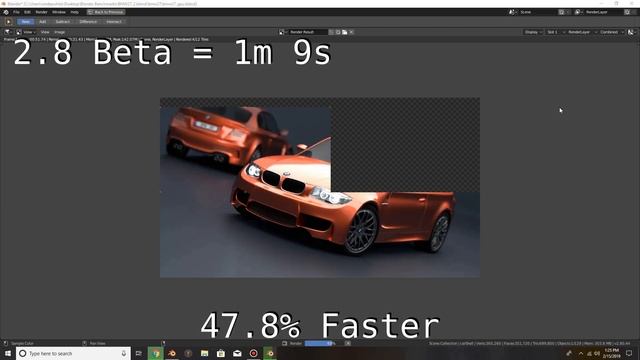
Task: Open File Explorer from taskbar
Action: coord(204,353)
